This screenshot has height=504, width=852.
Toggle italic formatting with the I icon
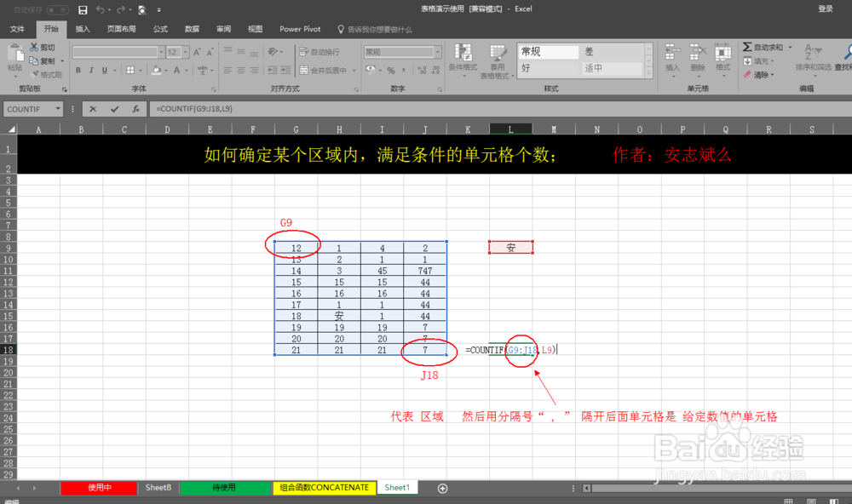91,70
